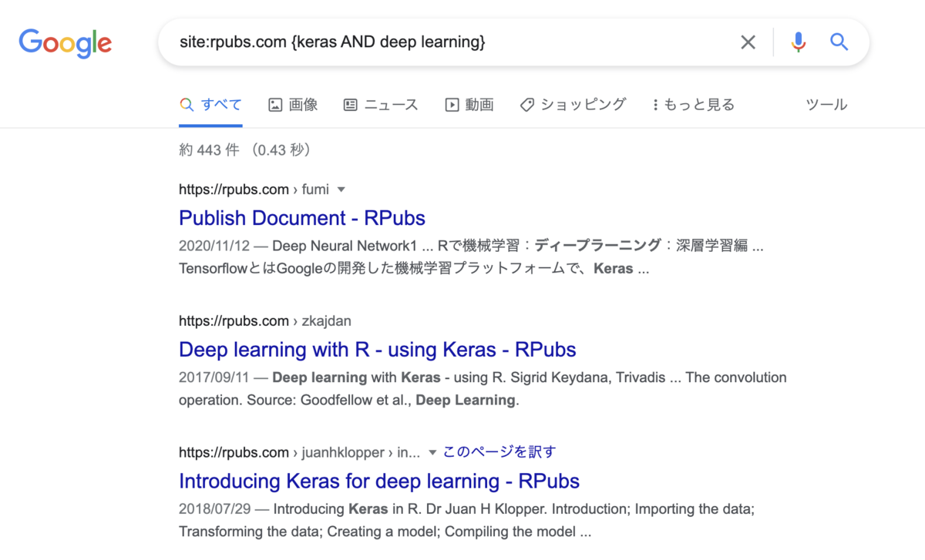Click the snippet dated 2017/09/11

483,389
